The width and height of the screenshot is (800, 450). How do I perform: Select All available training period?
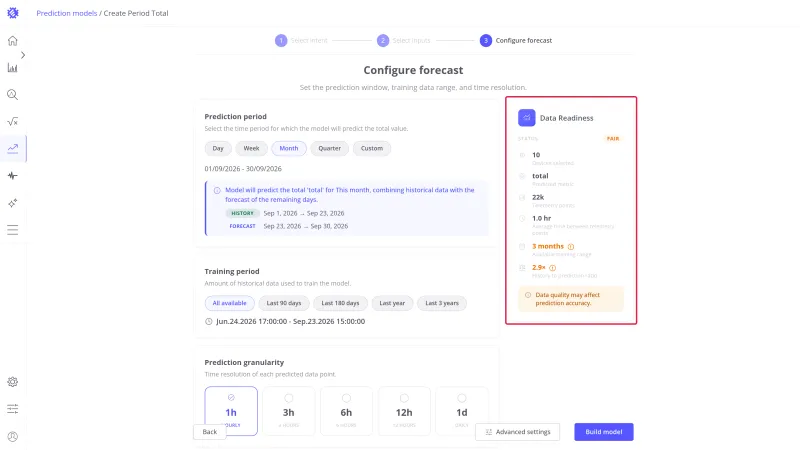(230, 303)
